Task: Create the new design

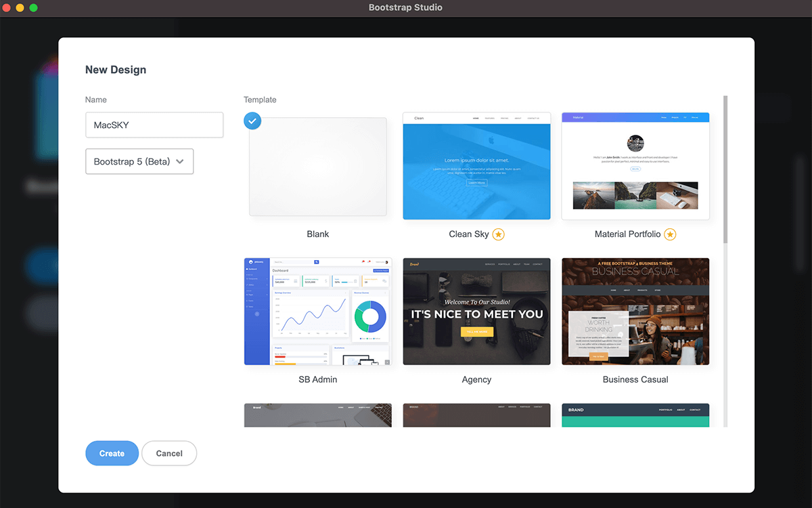Action: (x=112, y=453)
